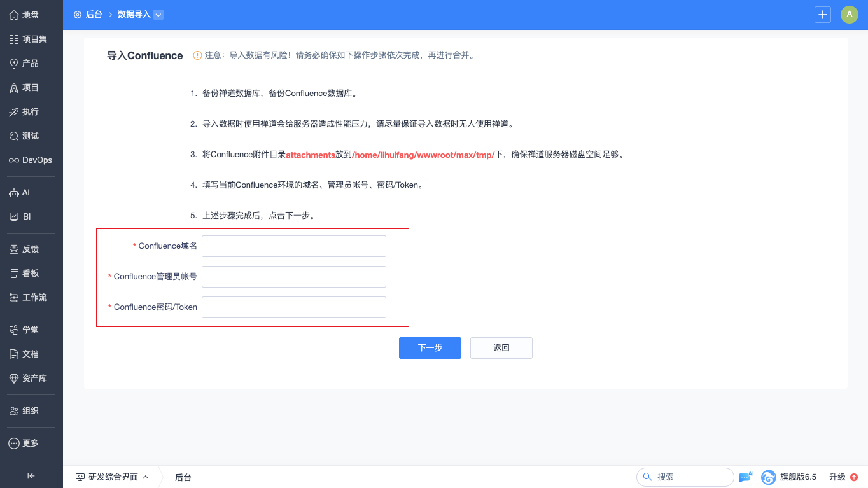Viewport: 868px width, 488px height.
Task: Click the red attachments text
Action: [311, 155]
